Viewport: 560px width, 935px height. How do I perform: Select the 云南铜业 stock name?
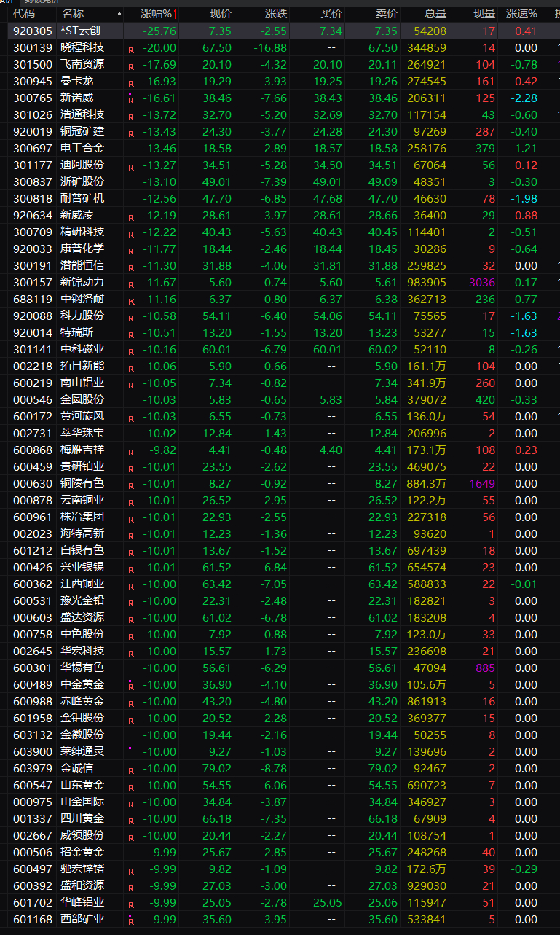point(82,500)
